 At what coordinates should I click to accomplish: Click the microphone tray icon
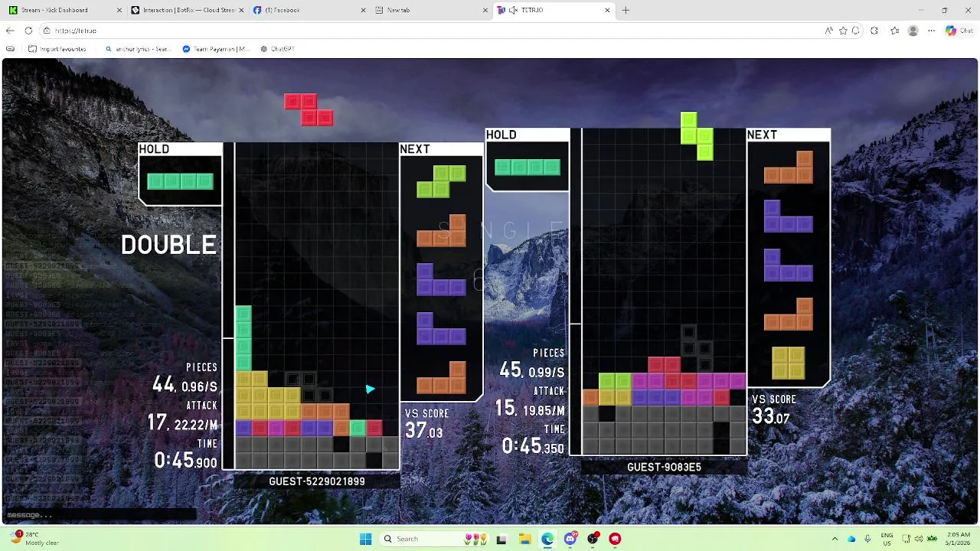tap(867, 539)
